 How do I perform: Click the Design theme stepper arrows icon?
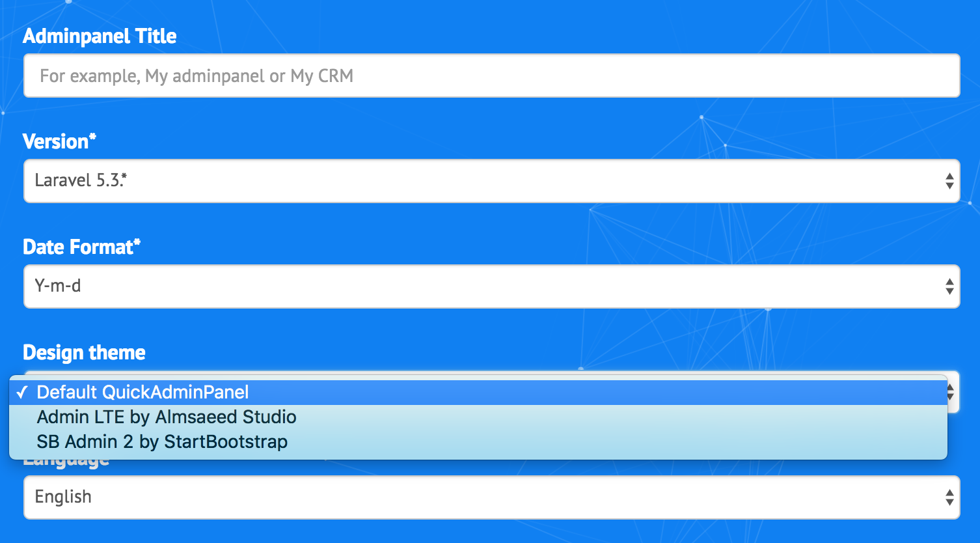click(949, 392)
